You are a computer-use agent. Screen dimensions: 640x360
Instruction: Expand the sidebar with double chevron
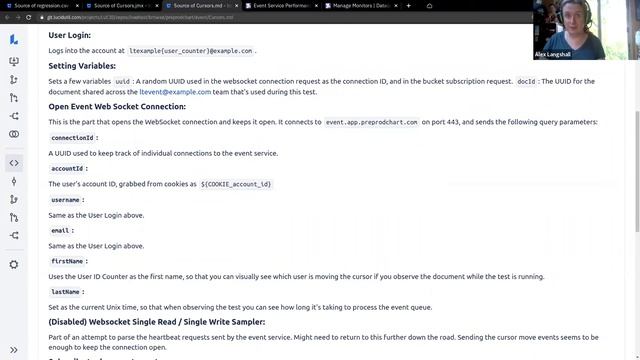[14, 350]
